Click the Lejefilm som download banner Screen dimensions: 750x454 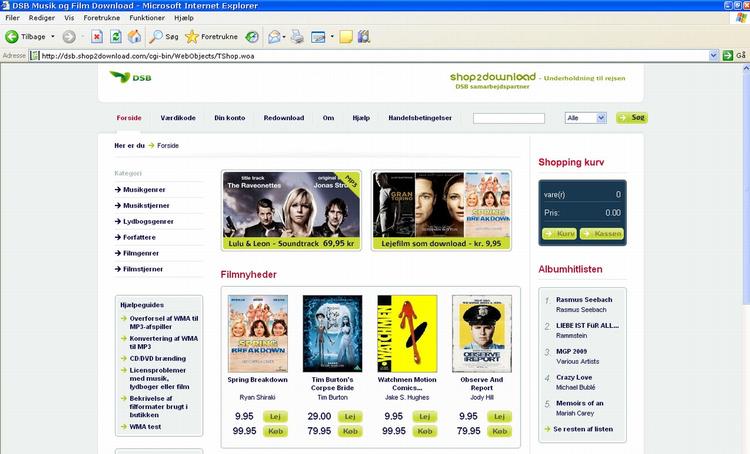click(441, 210)
